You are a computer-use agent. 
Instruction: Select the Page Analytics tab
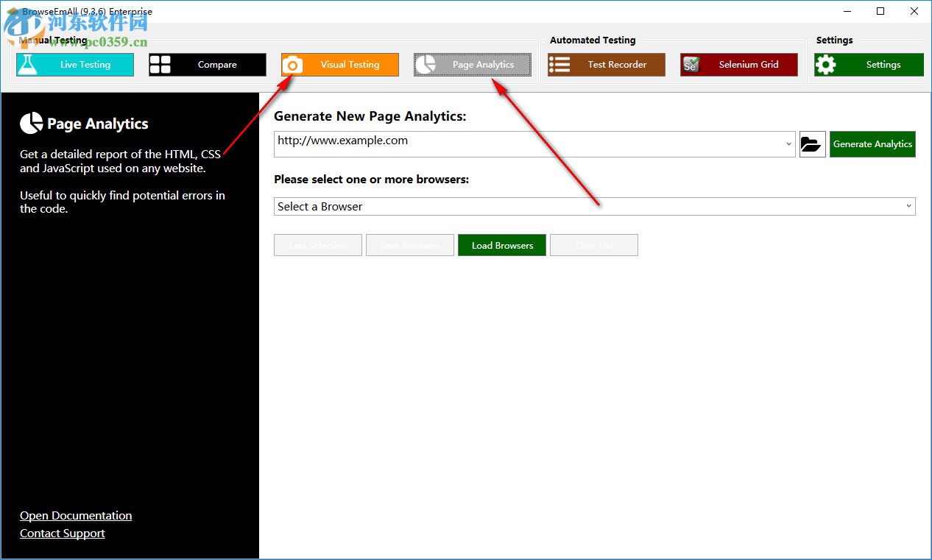[x=473, y=65]
